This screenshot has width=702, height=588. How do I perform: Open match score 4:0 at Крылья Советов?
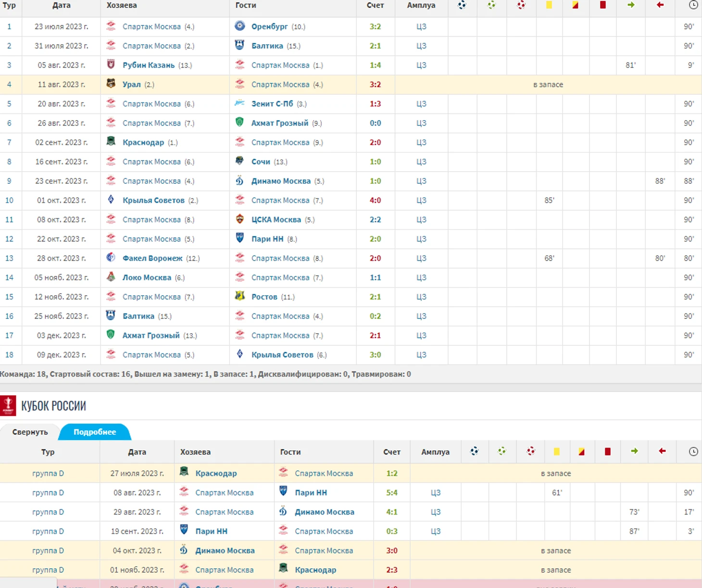click(375, 200)
